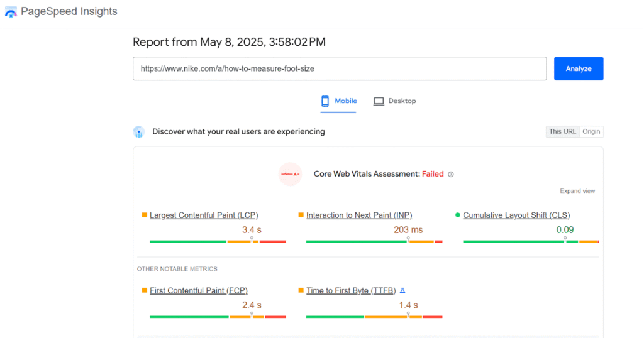The width and height of the screenshot is (644, 338).
Task: Click the 1.4 s TTFB value
Action: [408, 305]
